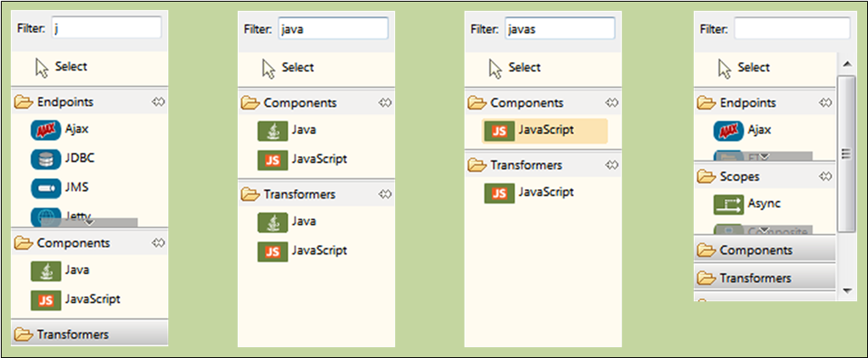Expand the Components drawer in the fourth panel
This screenshot has height=358, width=868.
click(x=756, y=250)
